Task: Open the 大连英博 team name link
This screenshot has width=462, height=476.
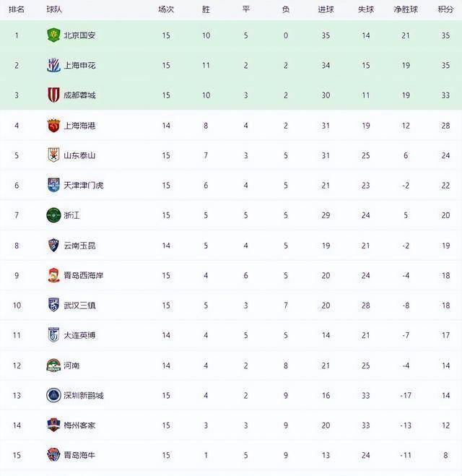Action: pos(79,335)
